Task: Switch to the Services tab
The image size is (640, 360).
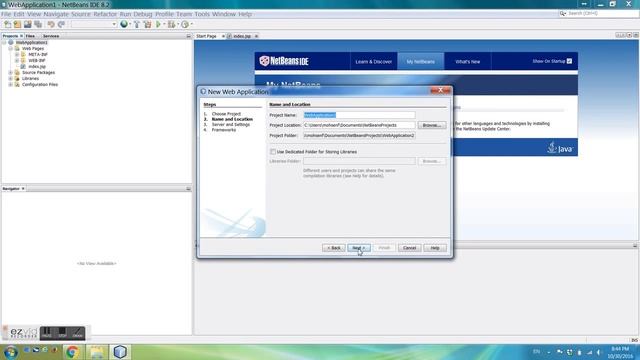Action: [51, 36]
